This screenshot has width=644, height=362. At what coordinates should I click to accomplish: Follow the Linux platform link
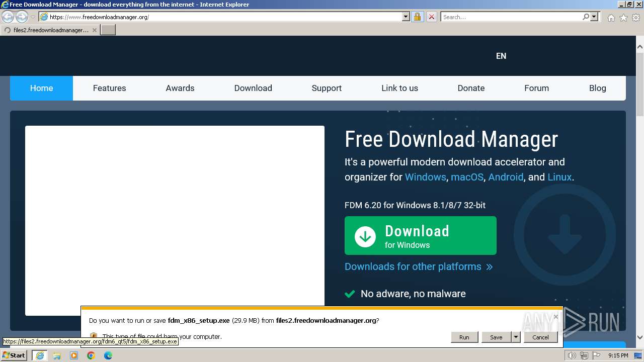559,177
